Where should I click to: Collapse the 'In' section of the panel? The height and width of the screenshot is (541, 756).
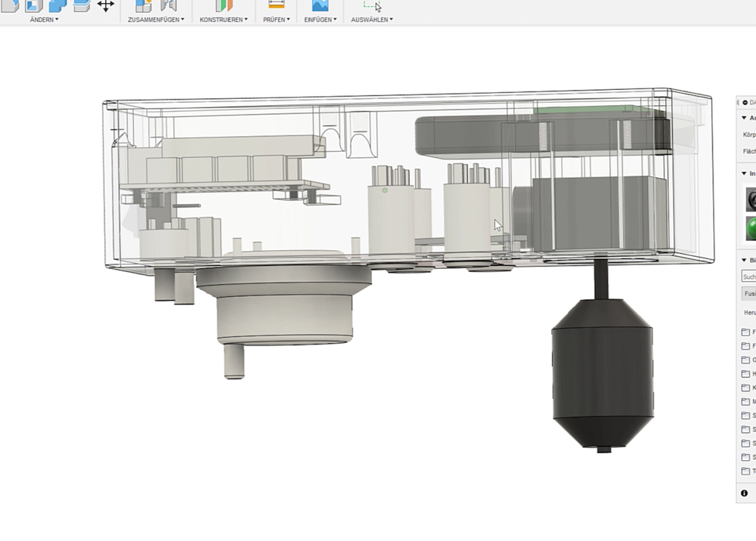coord(744,174)
